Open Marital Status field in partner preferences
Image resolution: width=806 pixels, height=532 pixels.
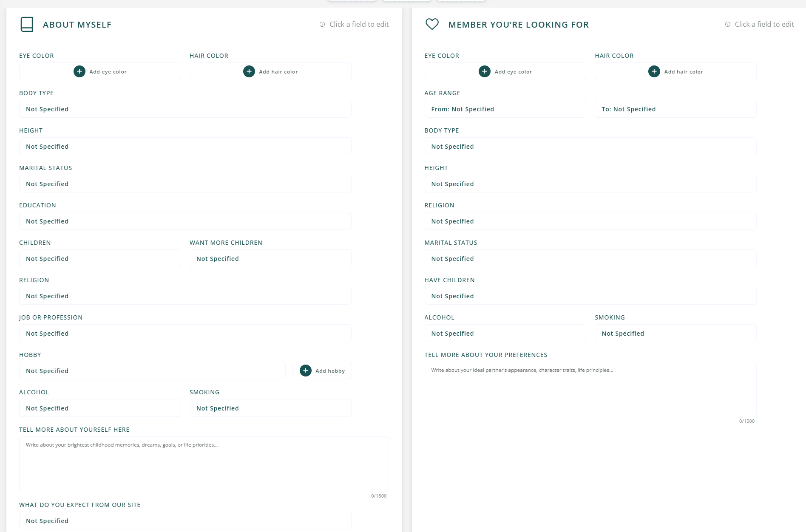(590, 258)
